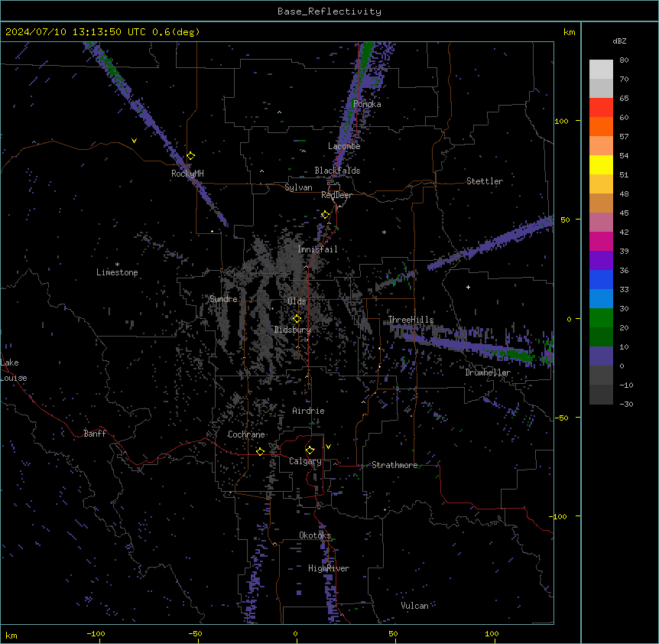Click the Lacombe label

coord(344,146)
